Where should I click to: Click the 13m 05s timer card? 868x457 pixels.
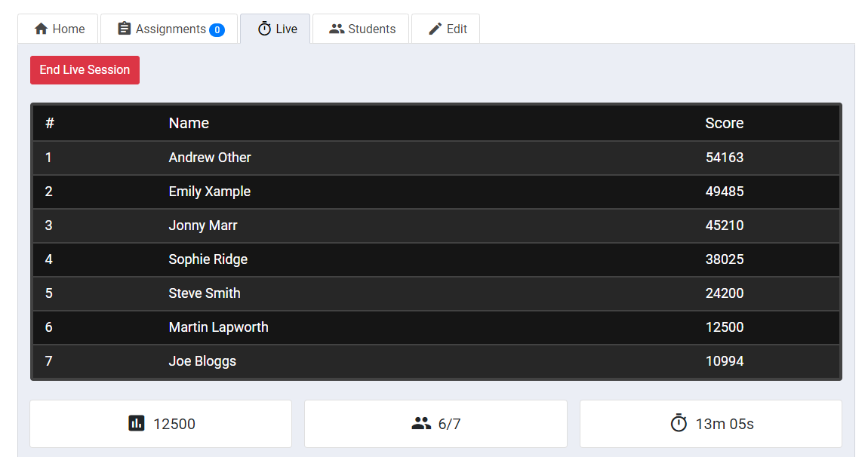tap(710, 423)
